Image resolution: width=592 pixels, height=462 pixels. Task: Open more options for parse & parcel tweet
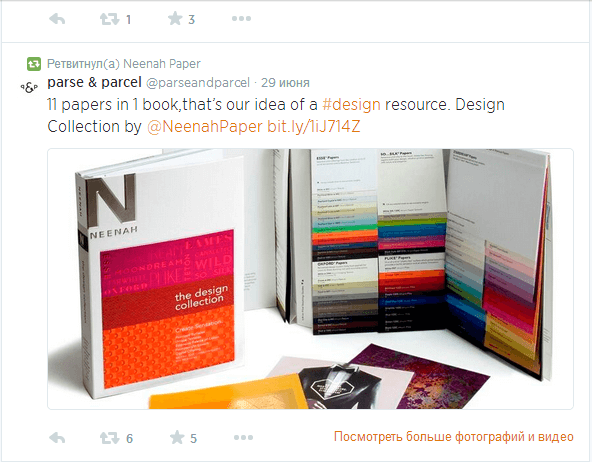coord(243,437)
